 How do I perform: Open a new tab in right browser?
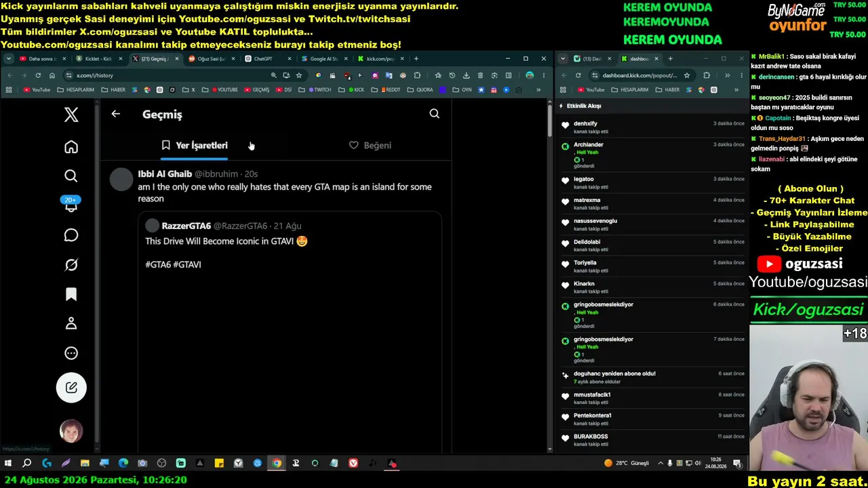click(670, 59)
